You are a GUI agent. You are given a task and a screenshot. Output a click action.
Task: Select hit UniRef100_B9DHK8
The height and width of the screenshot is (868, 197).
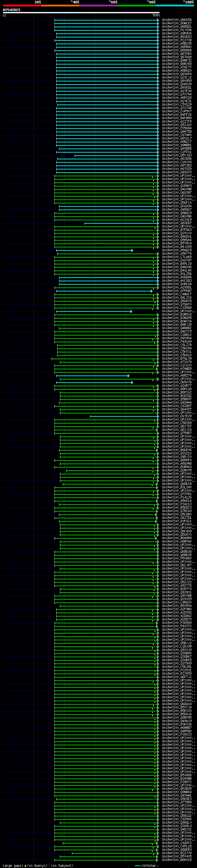click(x=176, y=50)
